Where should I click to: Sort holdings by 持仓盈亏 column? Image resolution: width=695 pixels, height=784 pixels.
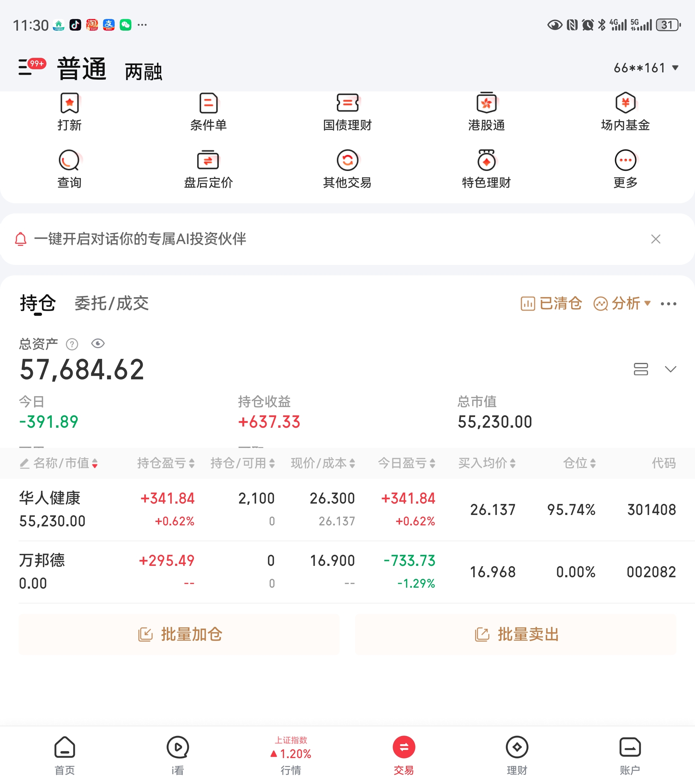[x=166, y=463]
